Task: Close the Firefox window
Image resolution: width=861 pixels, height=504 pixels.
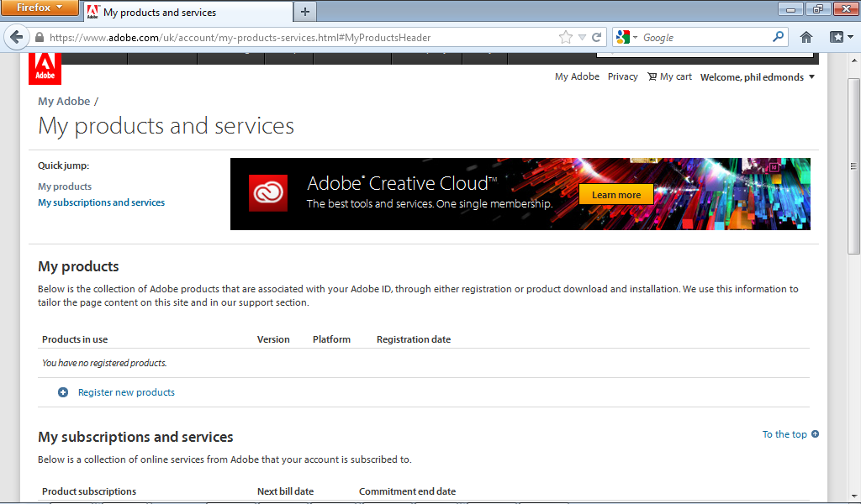Action: coord(846,8)
